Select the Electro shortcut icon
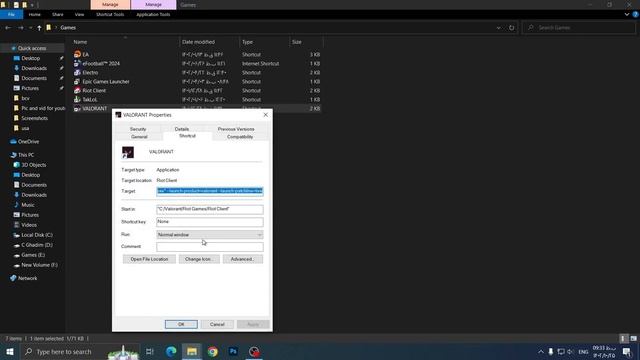The height and width of the screenshot is (360, 640). [77, 72]
